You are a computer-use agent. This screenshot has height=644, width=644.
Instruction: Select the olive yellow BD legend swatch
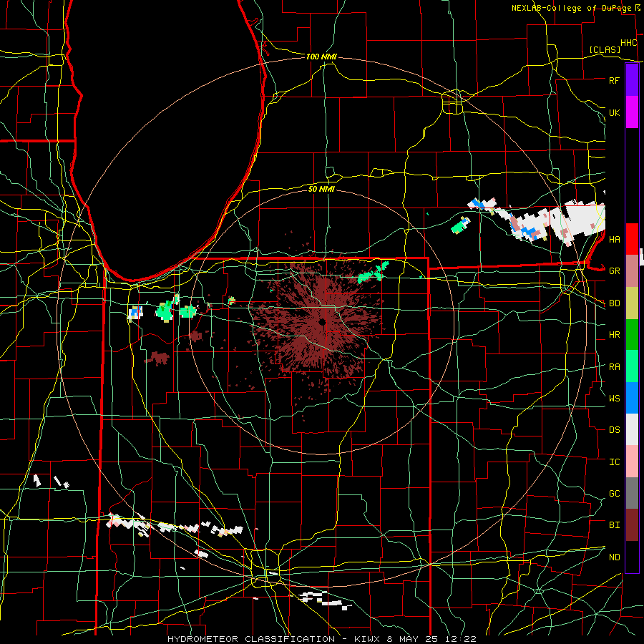tap(632, 303)
